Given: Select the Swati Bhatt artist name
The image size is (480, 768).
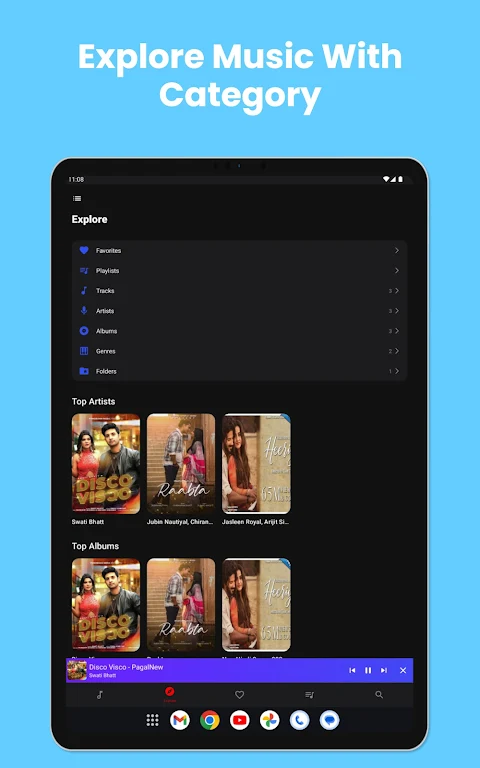Looking at the screenshot, I should pyautogui.click(x=88, y=522).
